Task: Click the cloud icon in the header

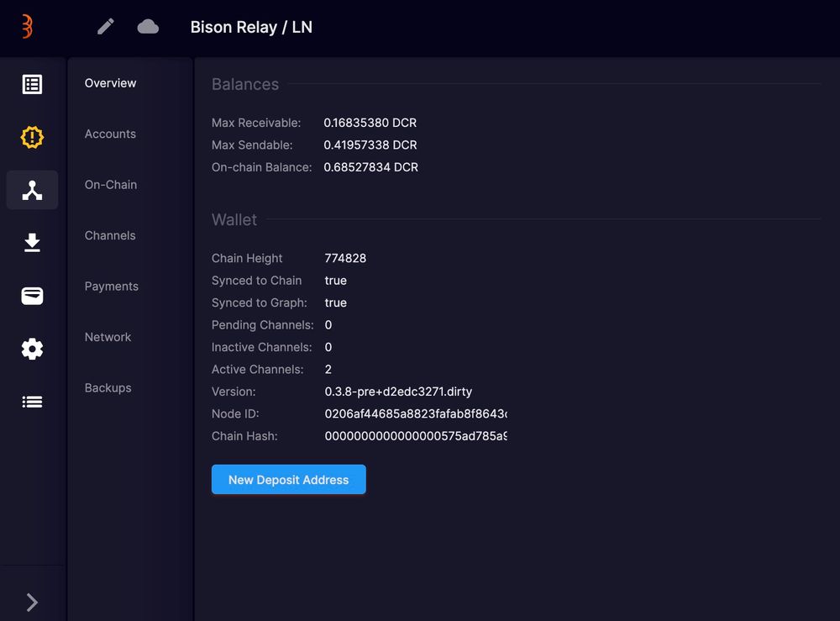Action: coord(149,26)
